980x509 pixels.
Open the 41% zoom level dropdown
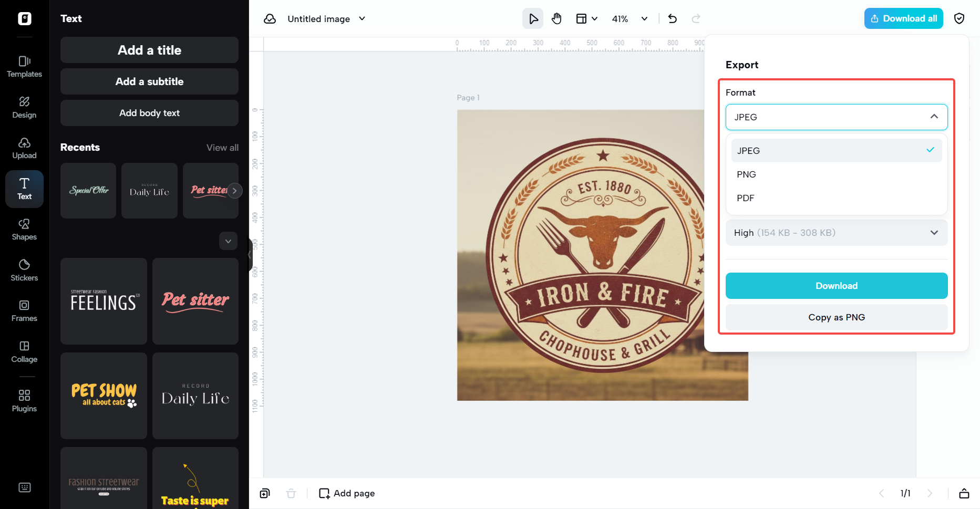(630, 19)
